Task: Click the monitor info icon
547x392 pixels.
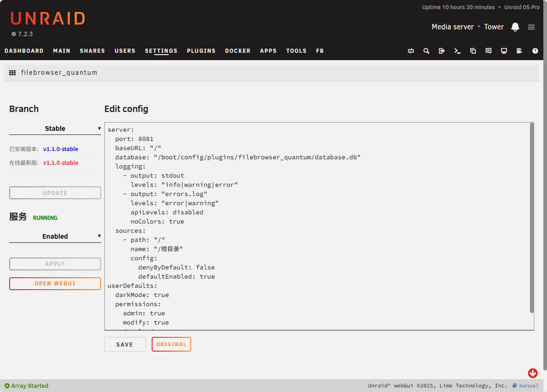Action: point(504,51)
